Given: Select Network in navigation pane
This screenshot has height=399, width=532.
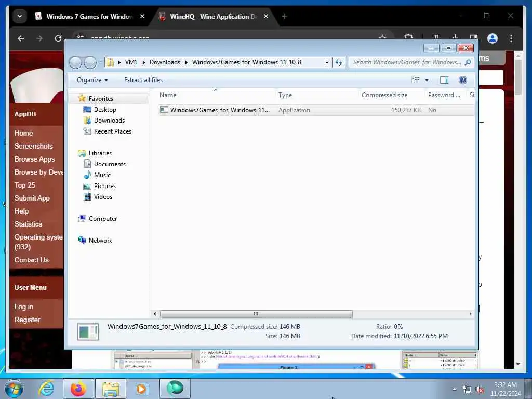Looking at the screenshot, I should [x=100, y=241].
